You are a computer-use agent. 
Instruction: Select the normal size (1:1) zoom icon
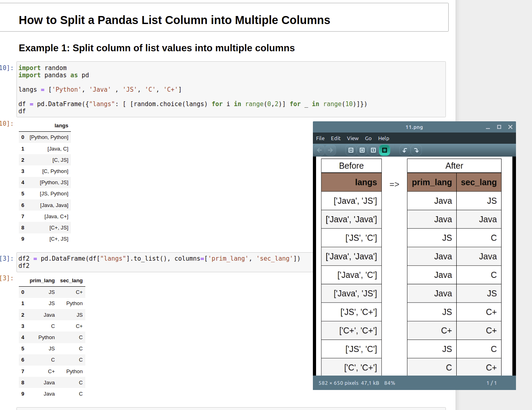[373, 150]
